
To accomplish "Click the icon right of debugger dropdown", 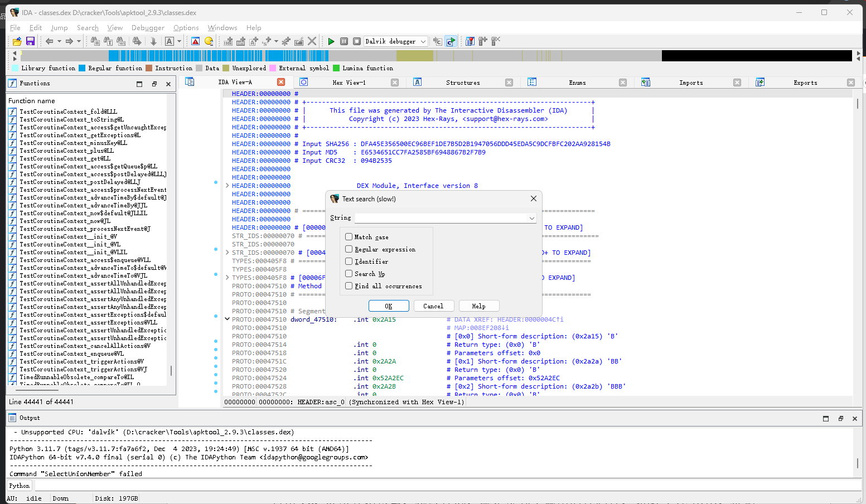I will [438, 41].
